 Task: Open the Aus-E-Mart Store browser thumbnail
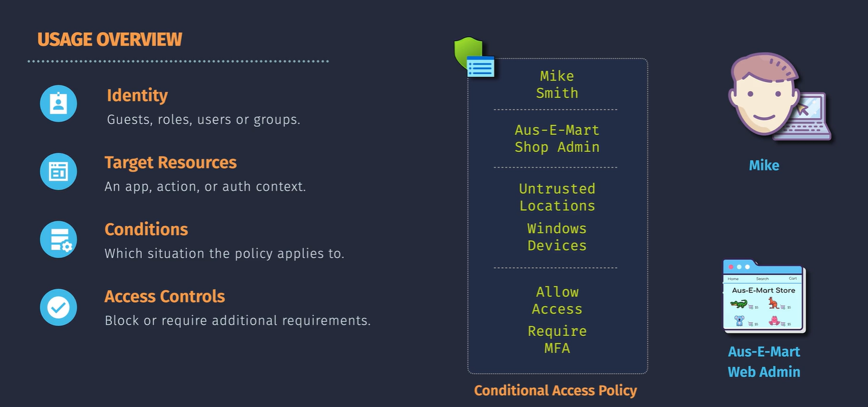(765, 297)
